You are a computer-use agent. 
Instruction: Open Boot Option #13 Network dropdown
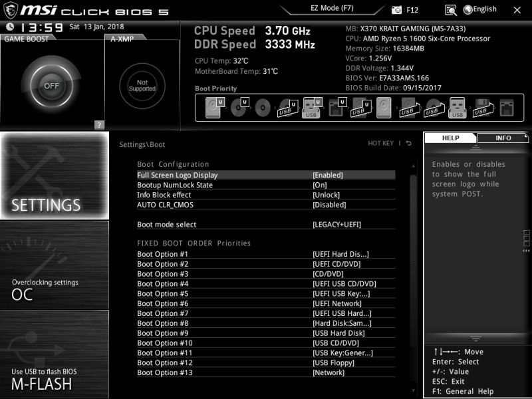coord(329,372)
